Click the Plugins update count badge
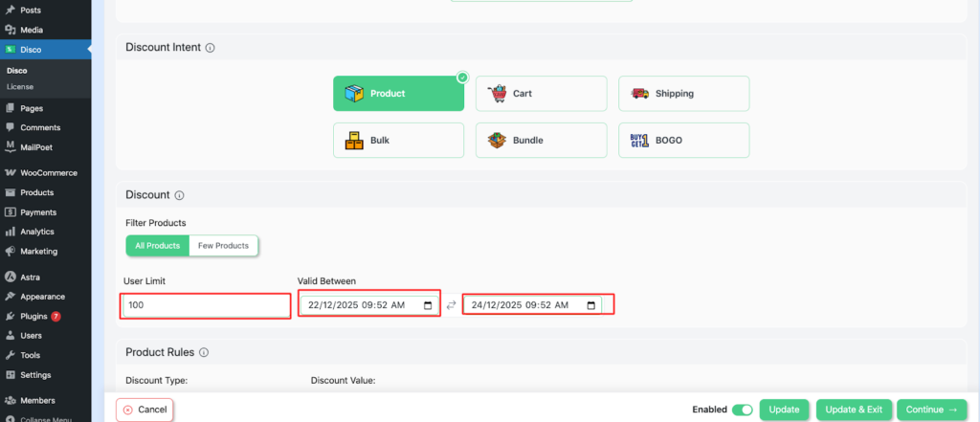 [x=56, y=317]
